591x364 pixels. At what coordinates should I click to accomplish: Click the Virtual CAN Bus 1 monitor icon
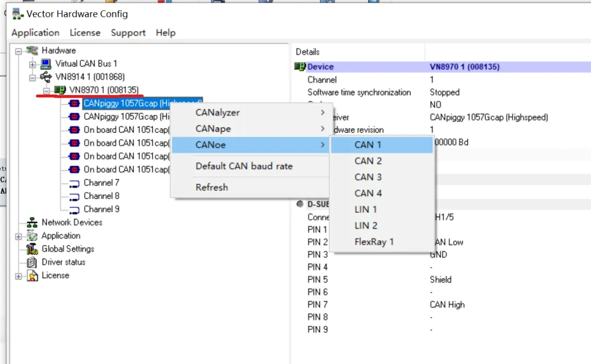[45, 63]
